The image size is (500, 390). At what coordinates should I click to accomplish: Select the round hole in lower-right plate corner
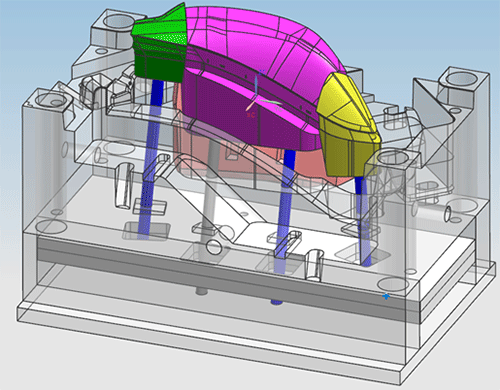[x=392, y=284]
